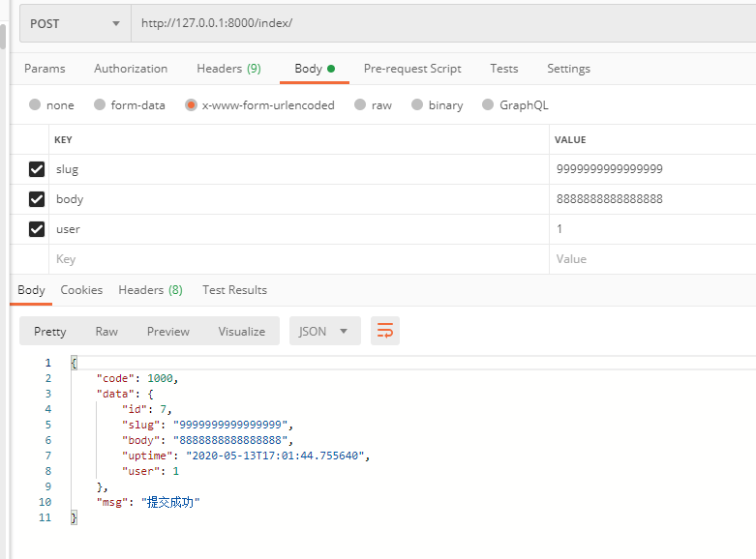Open the POST method dropdown
756x559 pixels.
(x=76, y=23)
